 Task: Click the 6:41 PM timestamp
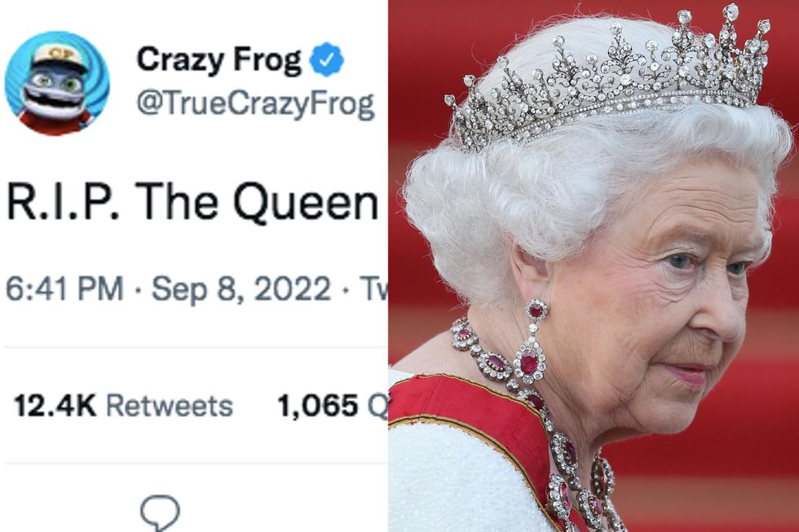click(x=65, y=289)
